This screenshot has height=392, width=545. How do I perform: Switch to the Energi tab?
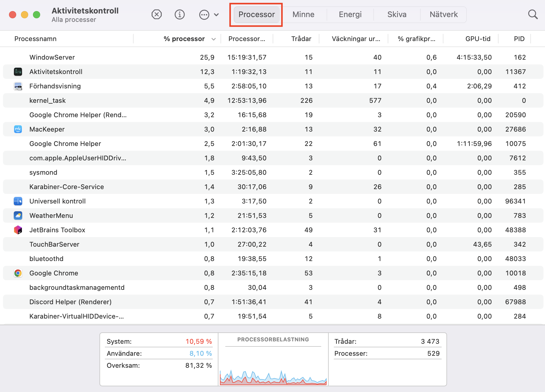350,14
